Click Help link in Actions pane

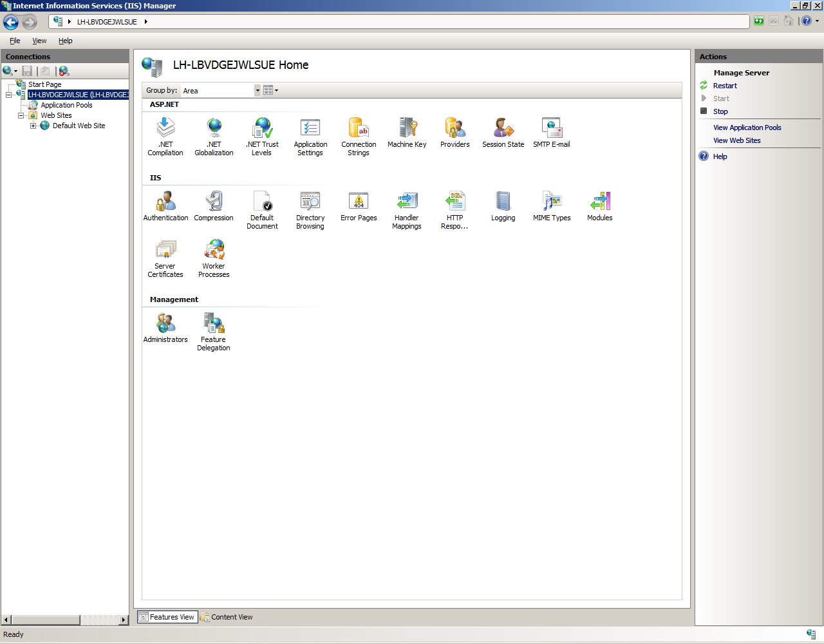720,156
